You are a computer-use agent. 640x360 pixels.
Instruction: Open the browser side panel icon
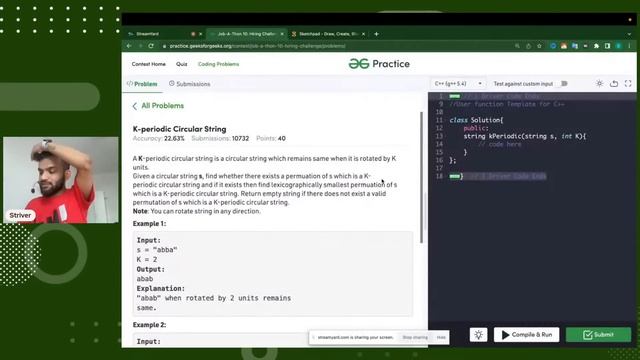pos(607,46)
